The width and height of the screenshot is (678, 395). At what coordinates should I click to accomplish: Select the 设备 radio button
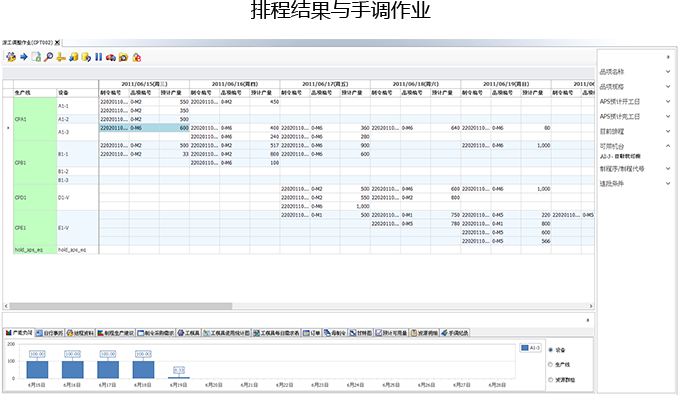(x=550, y=350)
